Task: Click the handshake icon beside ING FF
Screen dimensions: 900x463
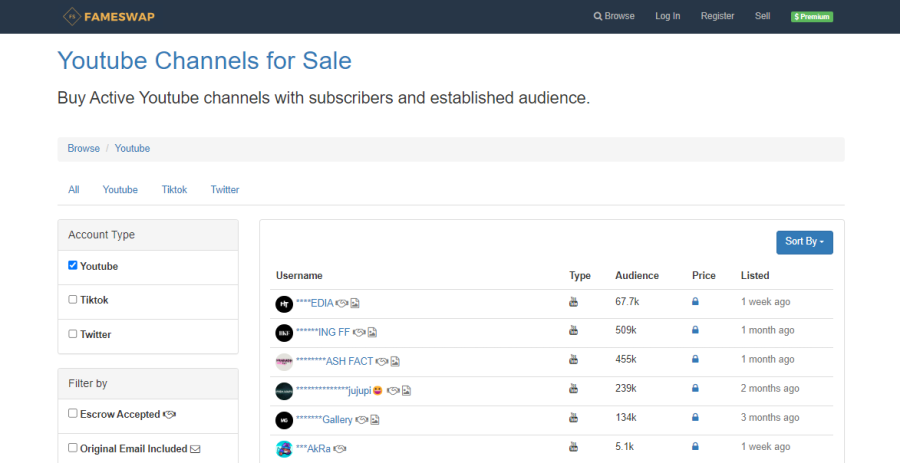Action: (359, 333)
